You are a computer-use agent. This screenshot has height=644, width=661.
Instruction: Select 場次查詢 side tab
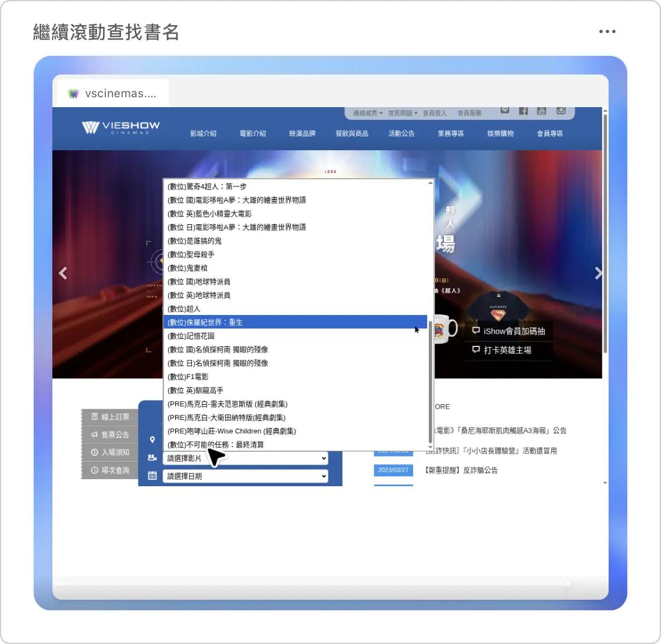pyautogui.click(x=110, y=470)
